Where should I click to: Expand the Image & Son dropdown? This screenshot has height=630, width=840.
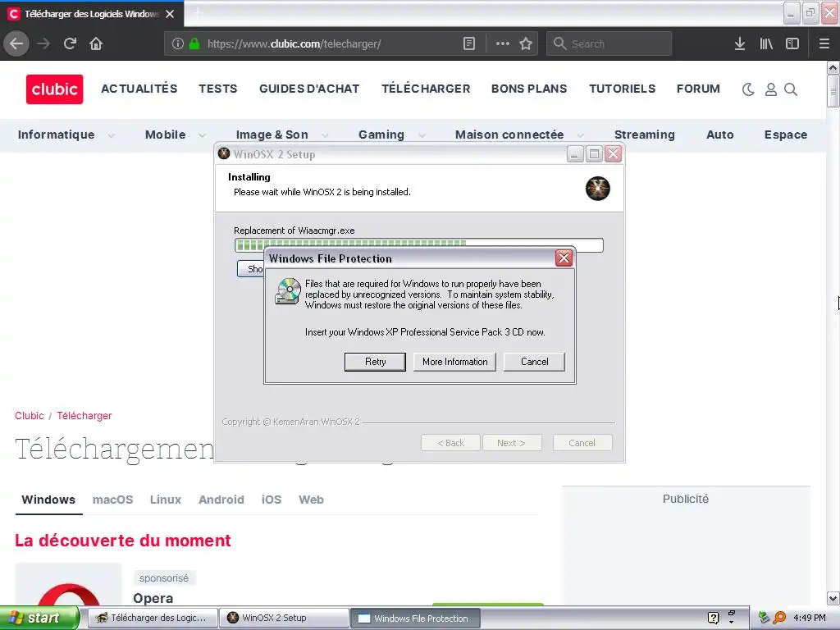point(325,135)
